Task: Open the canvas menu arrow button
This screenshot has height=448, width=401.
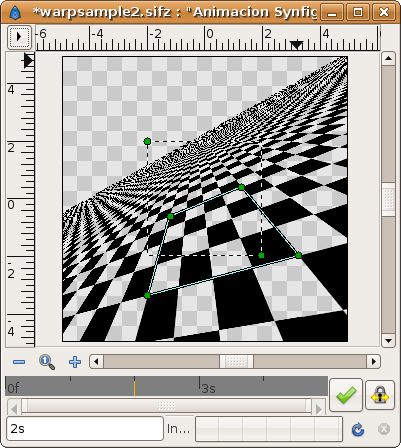Action: 19,37
